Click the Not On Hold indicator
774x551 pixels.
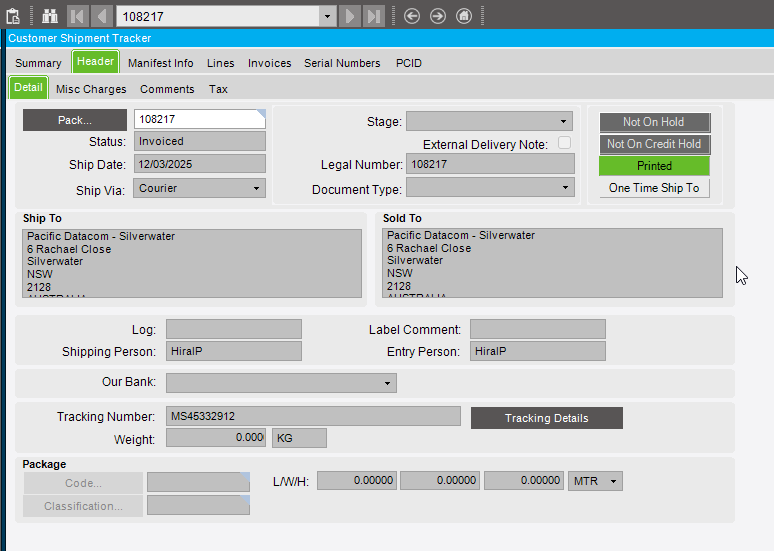[x=655, y=122]
